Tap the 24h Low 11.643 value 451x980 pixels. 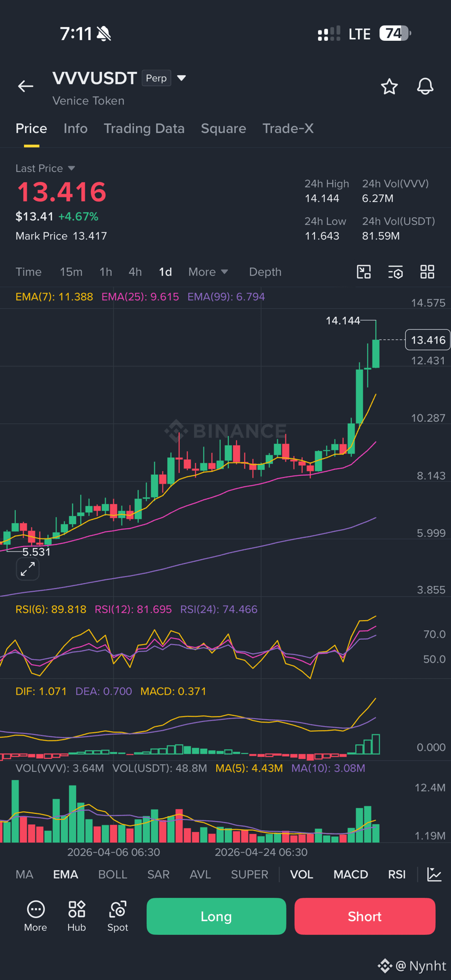pos(322,236)
